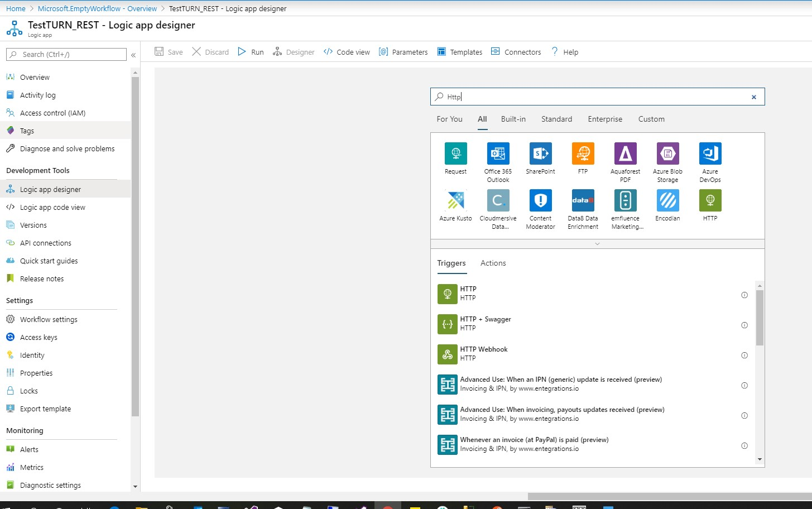Viewport: 812px width, 509px height.
Task: Open Connectors from the toolbar
Action: [516, 52]
